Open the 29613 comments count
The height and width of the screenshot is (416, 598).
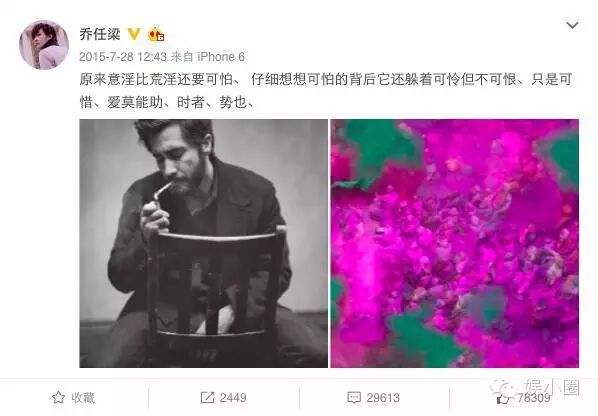(383, 398)
